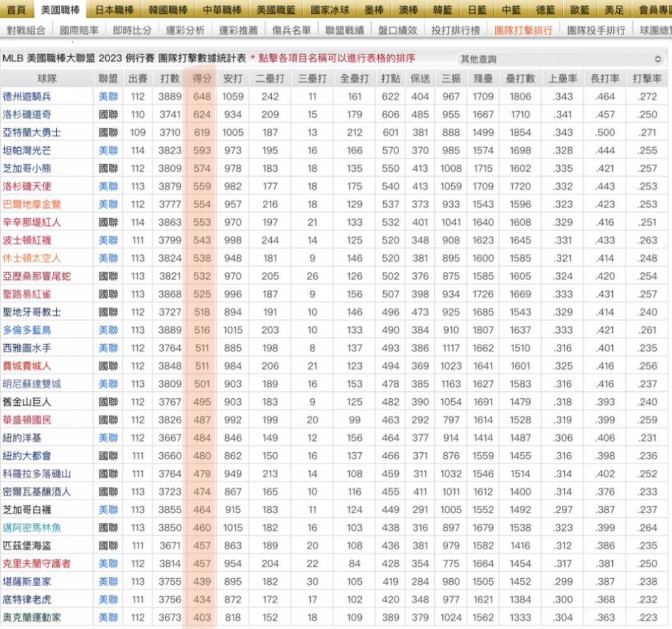Select 即時比分 in the sub navigation

(x=132, y=30)
